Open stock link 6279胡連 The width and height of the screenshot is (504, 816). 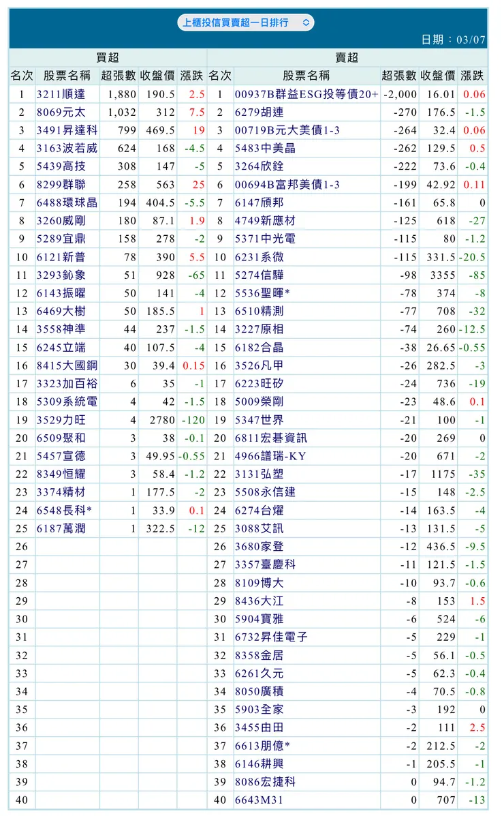click(259, 112)
